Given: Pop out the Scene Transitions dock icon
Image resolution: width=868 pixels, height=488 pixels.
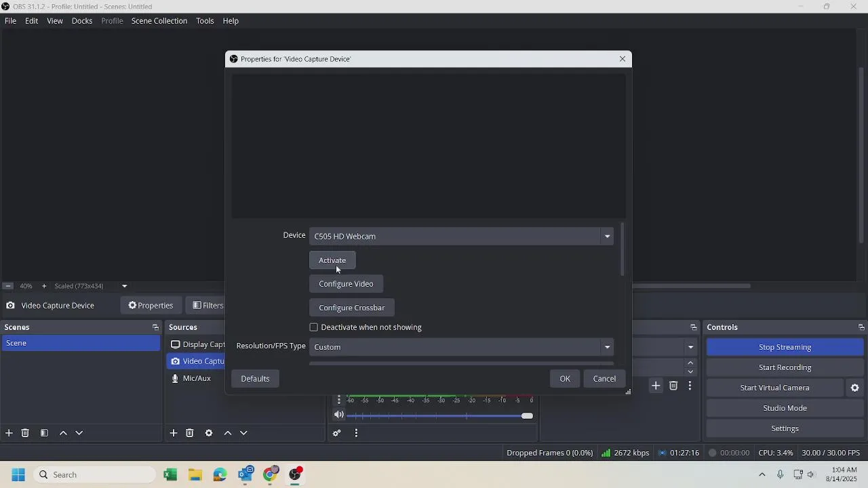Looking at the screenshot, I should coord(693,327).
